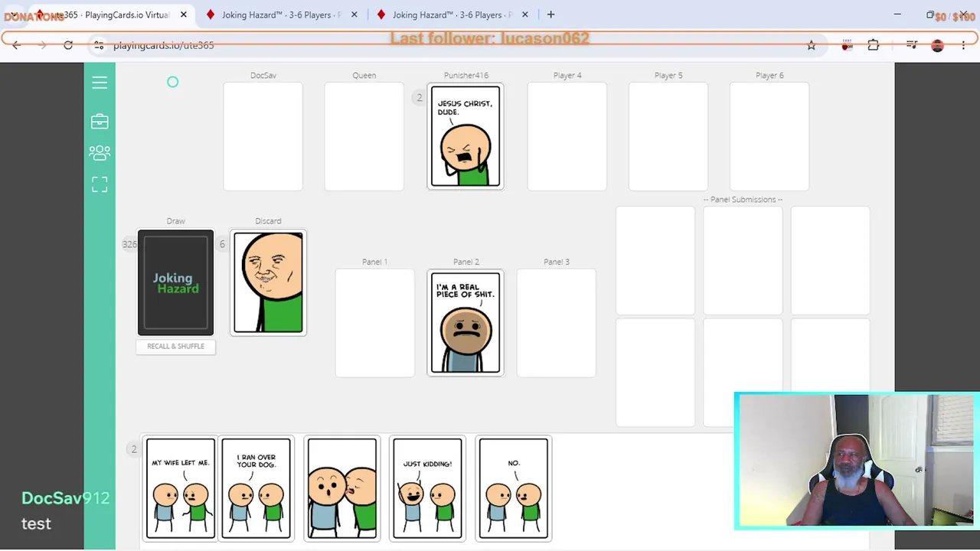Click the empty Queen card slot
Image resolution: width=980 pixels, height=551 pixels.
pyautogui.click(x=364, y=136)
